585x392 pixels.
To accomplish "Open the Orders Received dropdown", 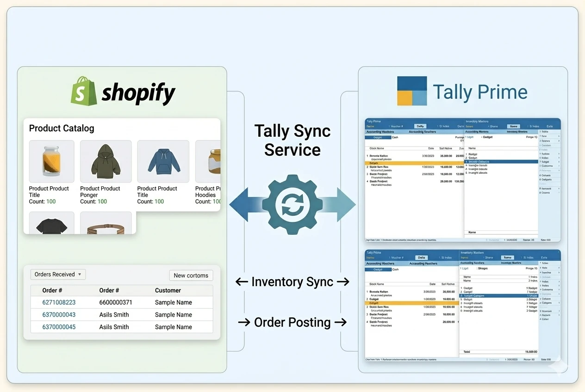I will pyautogui.click(x=58, y=274).
